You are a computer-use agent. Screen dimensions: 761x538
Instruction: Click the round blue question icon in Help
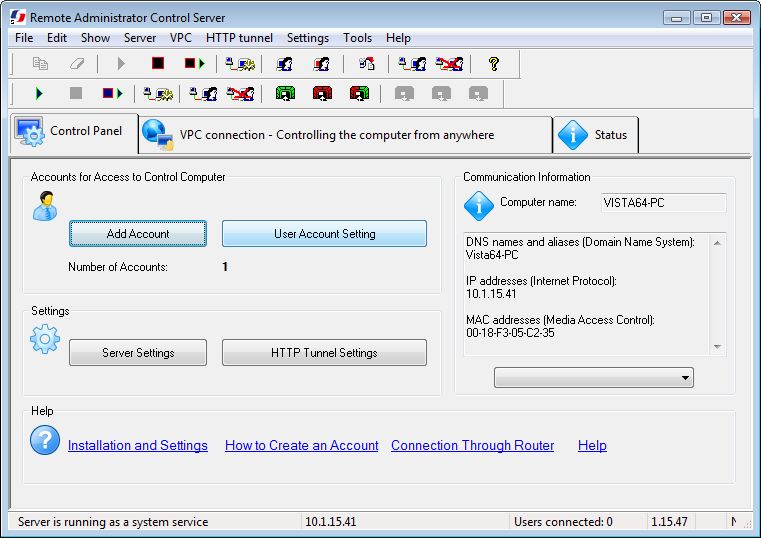(x=45, y=440)
